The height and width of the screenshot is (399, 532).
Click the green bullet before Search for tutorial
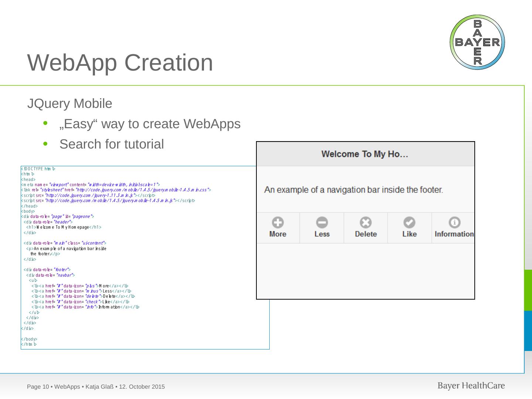click(x=46, y=144)
